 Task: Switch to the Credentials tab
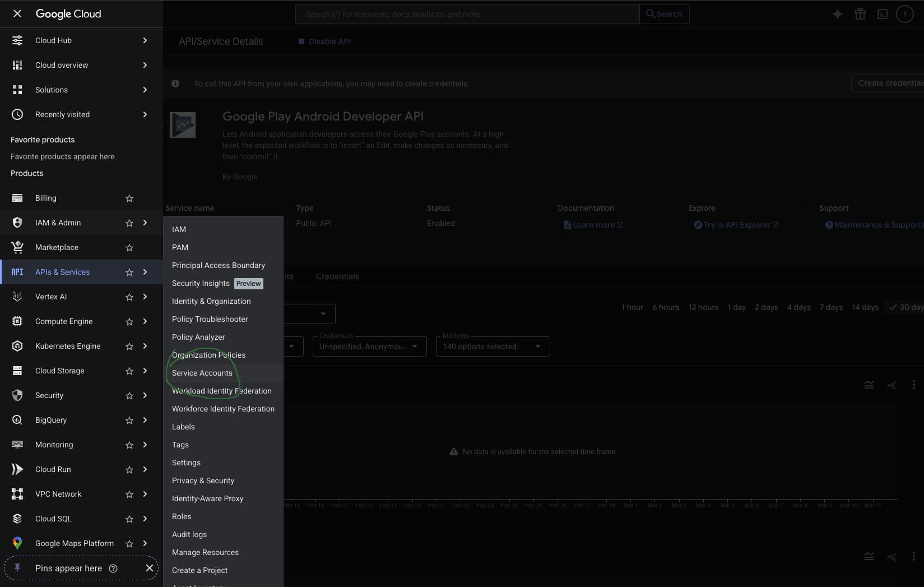(x=337, y=276)
